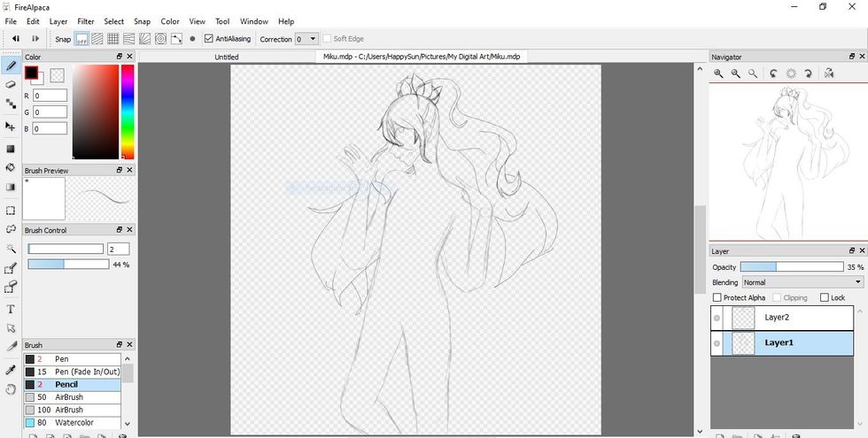Toggle the AntiAliasing checkbox
Viewport: 868px width, 438px height.
(x=209, y=39)
